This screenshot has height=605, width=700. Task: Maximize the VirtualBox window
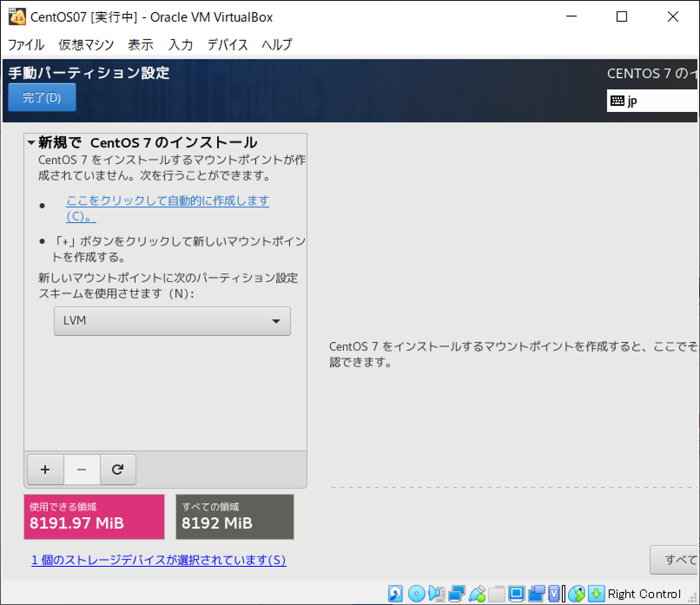tap(622, 17)
